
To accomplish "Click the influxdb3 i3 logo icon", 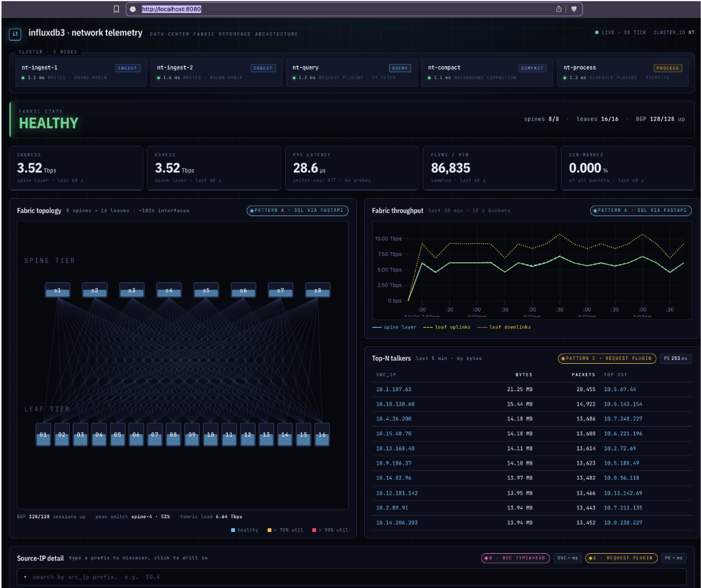I will pos(15,34).
